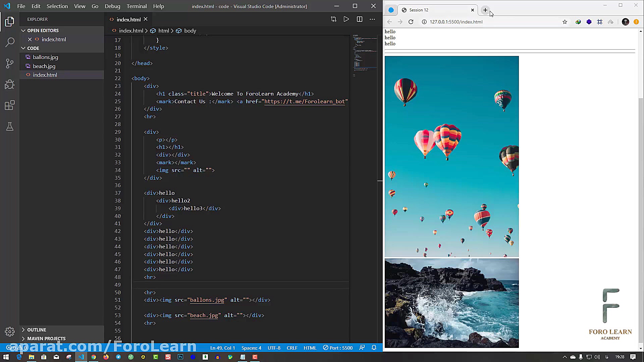Open the Test flask icon view
This screenshot has height=362, width=644.
click(10, 127)
